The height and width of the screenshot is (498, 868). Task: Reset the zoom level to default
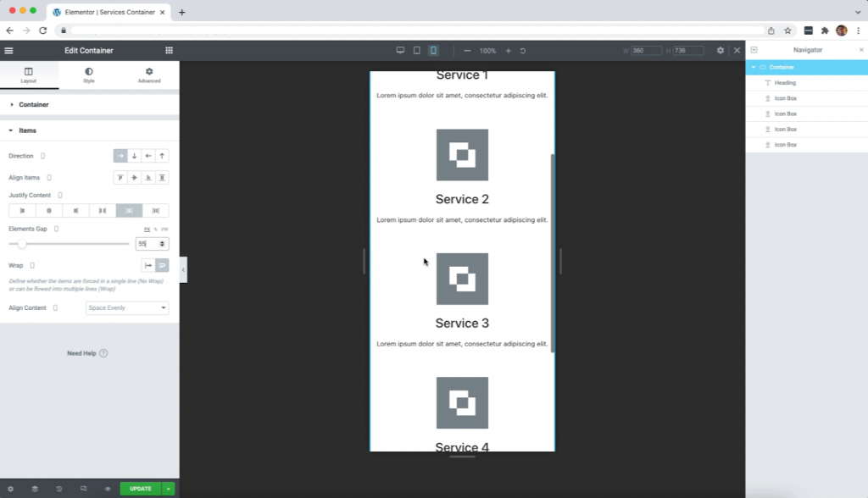(x=523, y=51)
